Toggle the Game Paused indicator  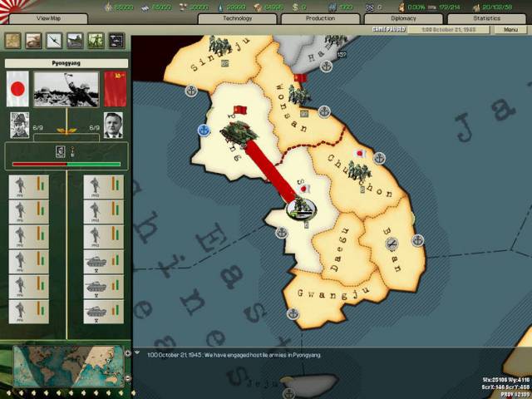click(390, 30)
